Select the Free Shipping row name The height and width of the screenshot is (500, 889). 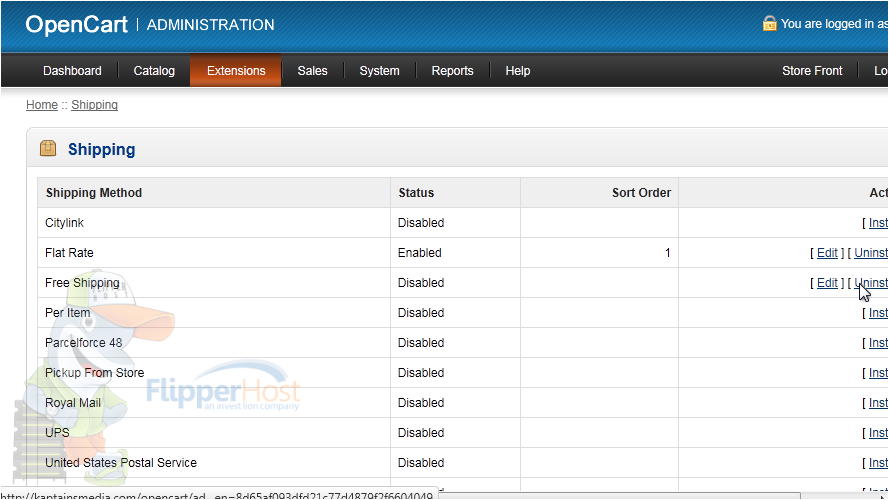coord(82,283)
